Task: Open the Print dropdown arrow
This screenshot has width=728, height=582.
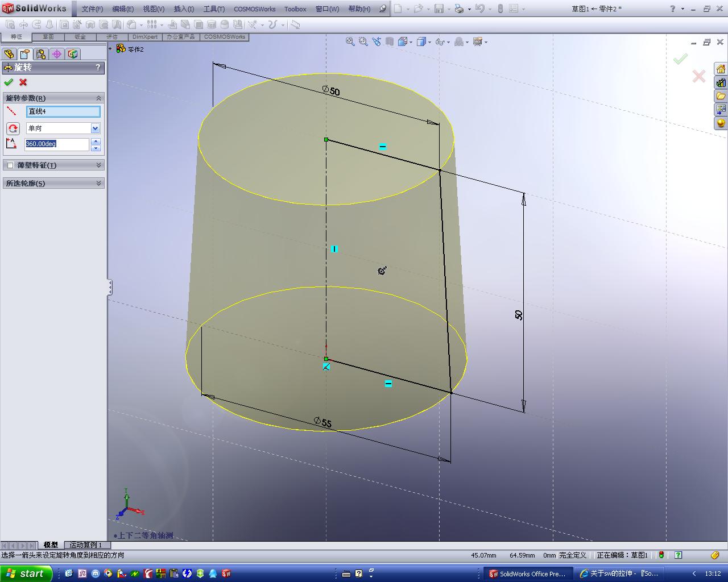Action: (x=469, y=9)
